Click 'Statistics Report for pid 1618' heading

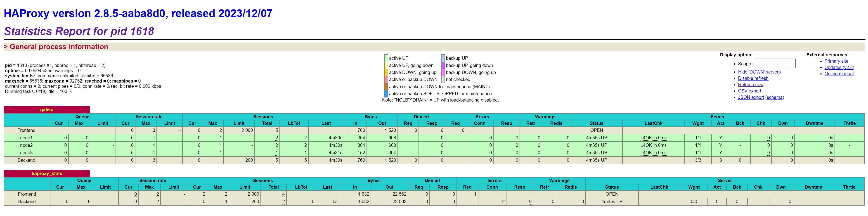(x=79, y=31)
